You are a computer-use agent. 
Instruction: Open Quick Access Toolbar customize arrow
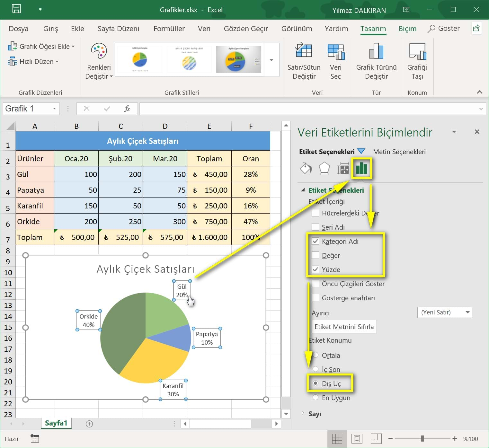pos(40,10)
